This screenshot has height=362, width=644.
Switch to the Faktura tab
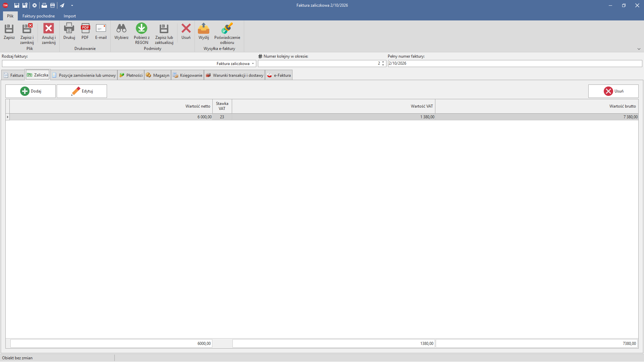coord(13,75)
